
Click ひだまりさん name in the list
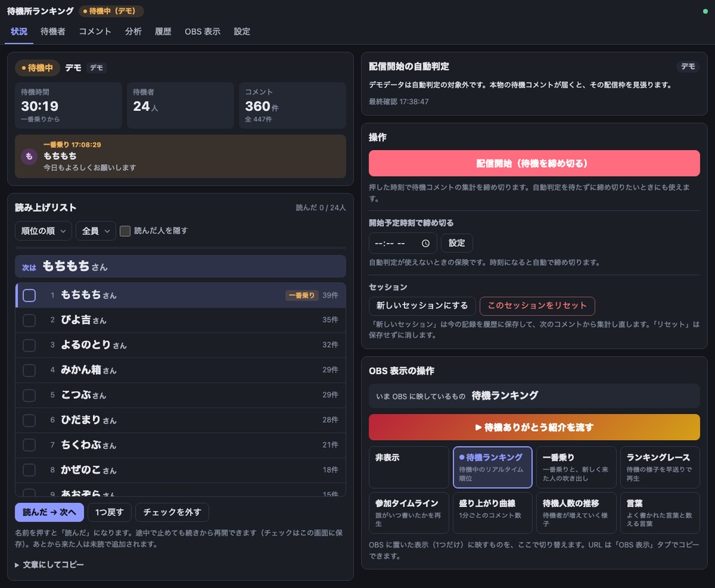[89, 420]
